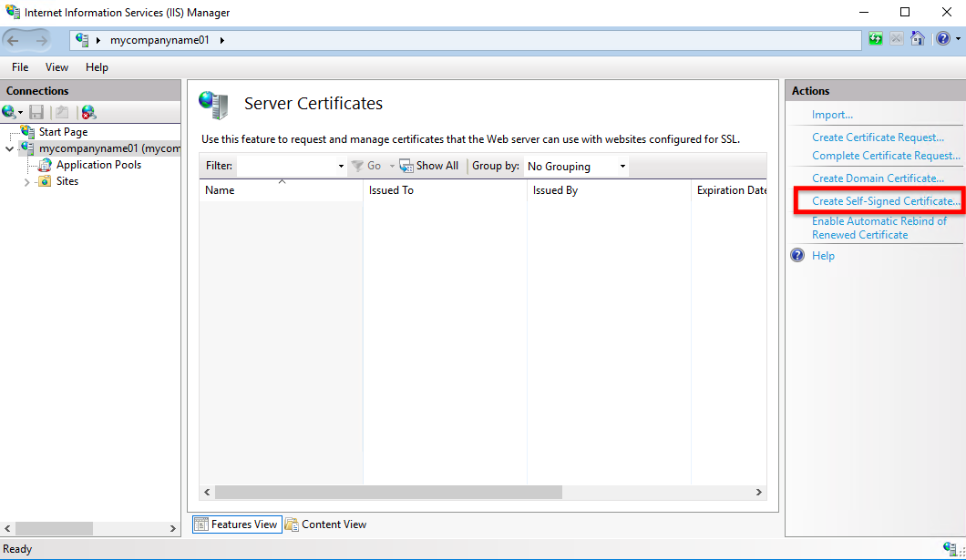Click the Connections pane horizontal scrollbar thumb
Viewport: 966px width, 560px height.
(x=54, y=529)
